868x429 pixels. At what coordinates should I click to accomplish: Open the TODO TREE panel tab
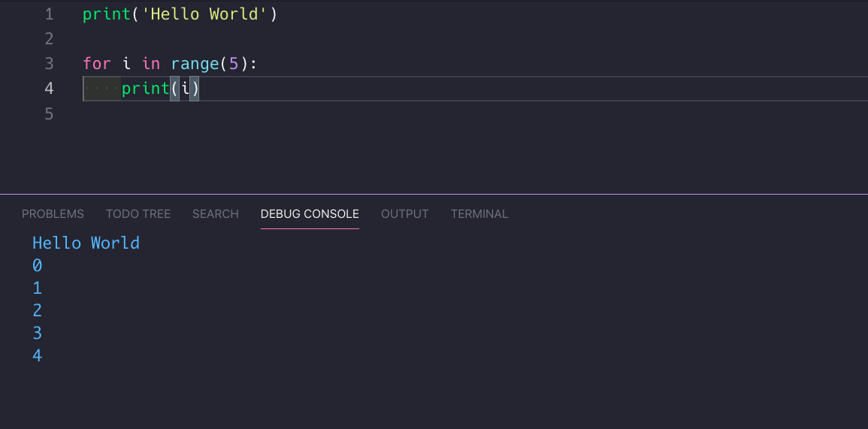138,214
